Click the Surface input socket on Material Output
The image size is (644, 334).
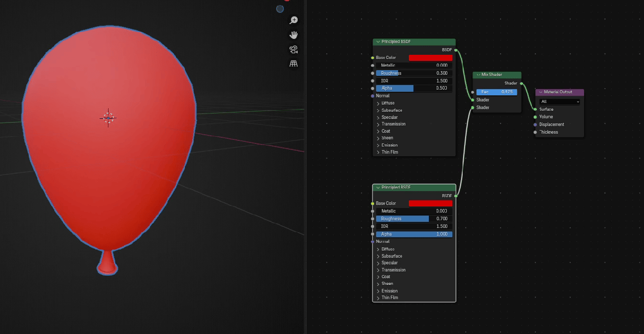[x=535, y=109]
